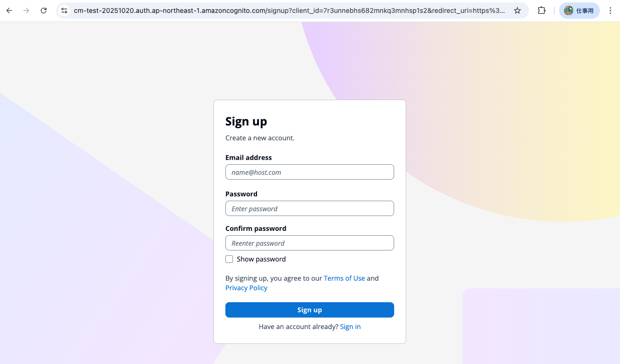Bookmark this page with the star icon
This screenshot has width=620, height=364.
tap(517, 11)
